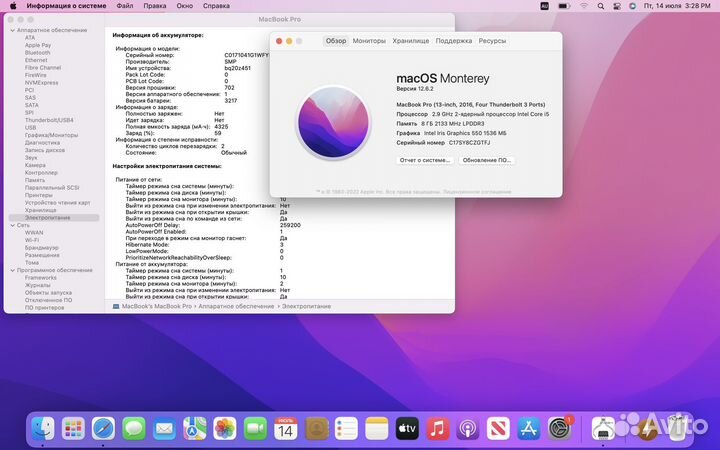Screen dimensions: 720x450
Task: Switch to the Поддержка tab
Action: (454, 41)
